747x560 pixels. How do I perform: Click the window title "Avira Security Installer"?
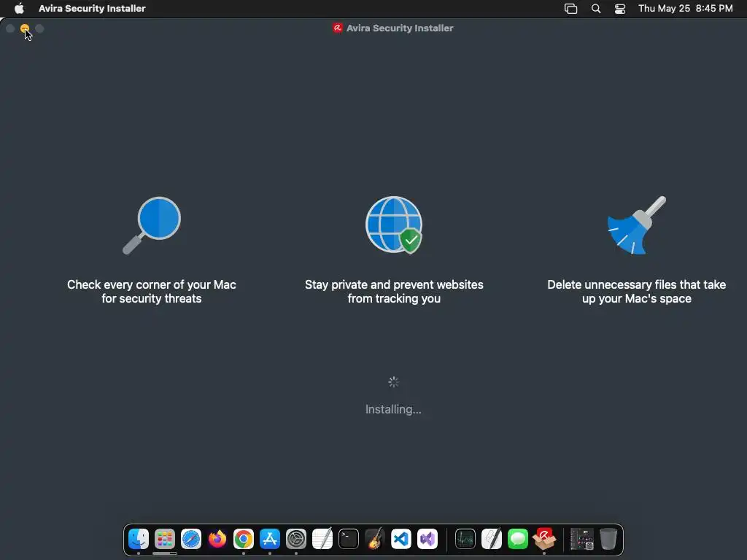[400, 28]
